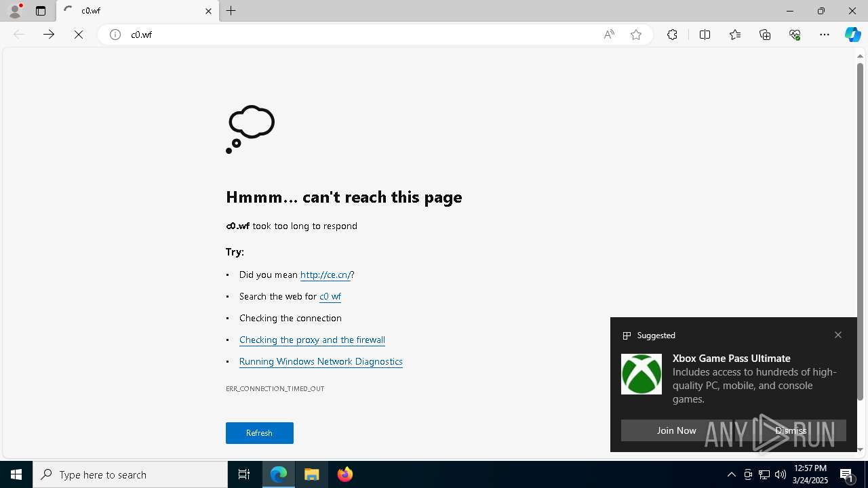
Task: Stop loading the page
Action: pos(79,35)
